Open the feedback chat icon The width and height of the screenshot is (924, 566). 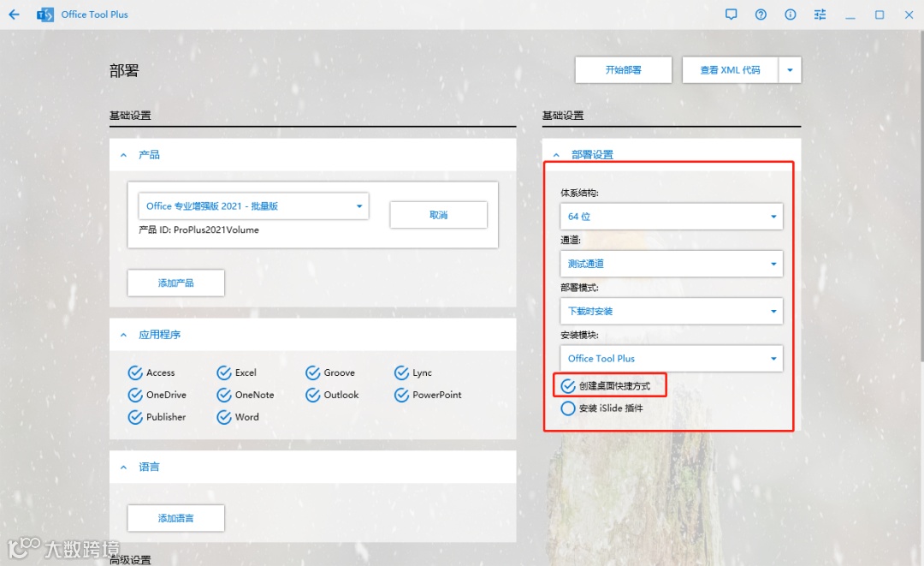tap(731, 15)
